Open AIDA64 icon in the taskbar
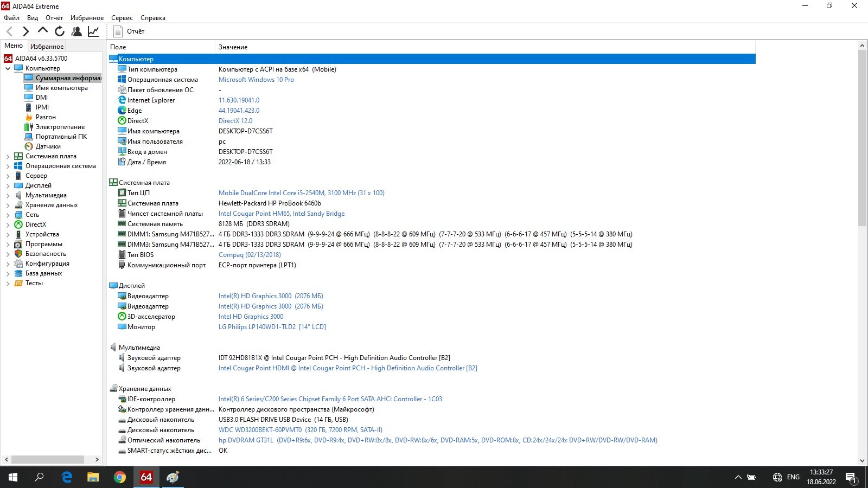868x488 pixels. [146, 477]
